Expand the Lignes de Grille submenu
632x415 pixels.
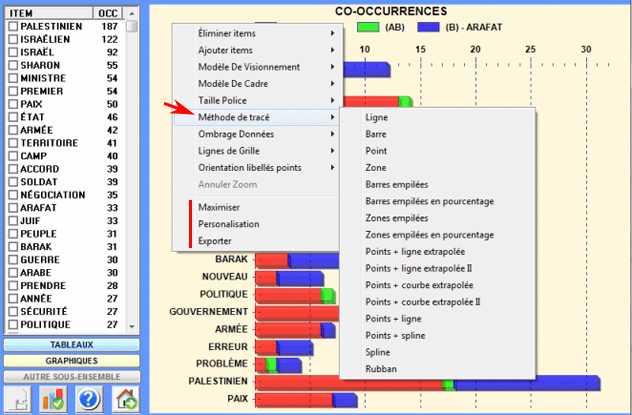tap(257, 151)
